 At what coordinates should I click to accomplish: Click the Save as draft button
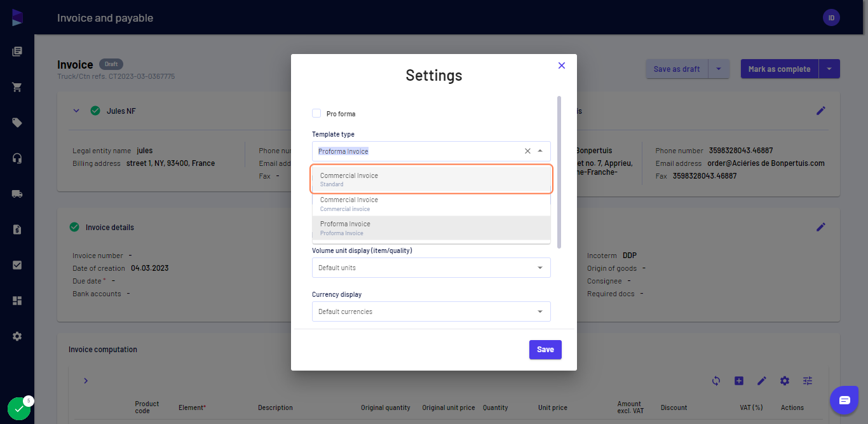click(677, 69)
